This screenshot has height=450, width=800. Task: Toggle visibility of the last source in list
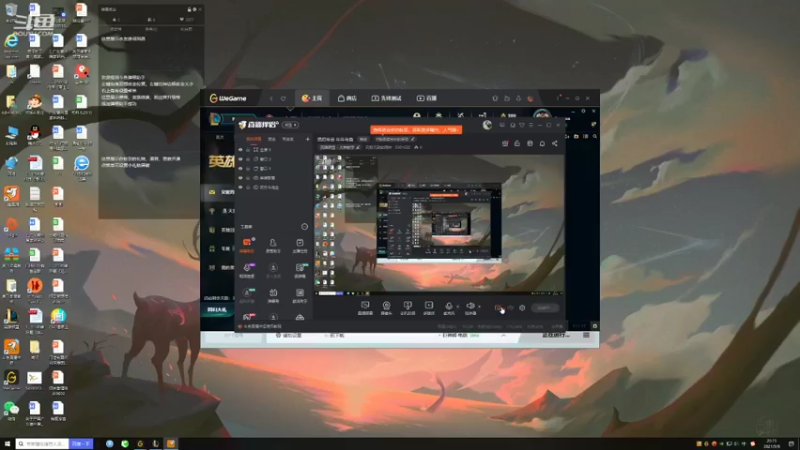click(x=240, y=187)
